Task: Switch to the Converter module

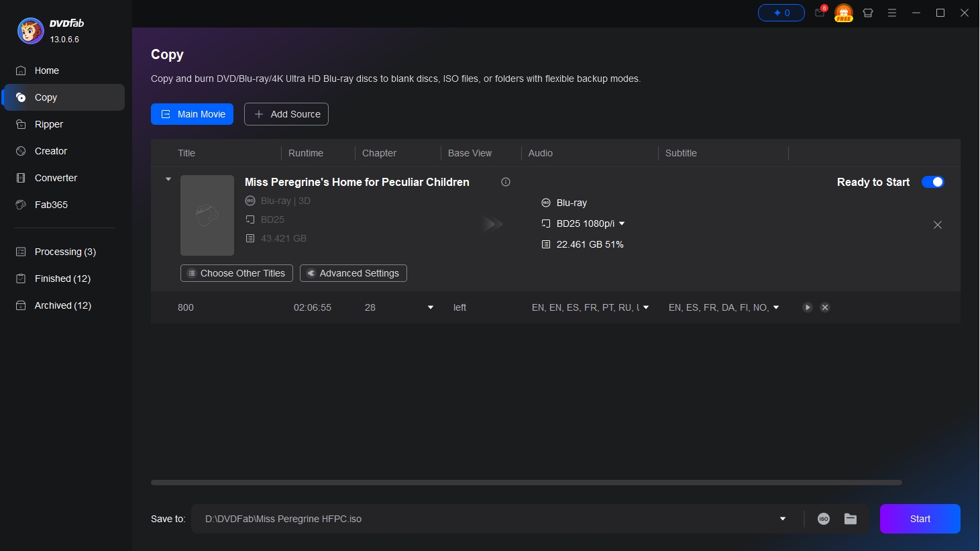Action: tap(63, 178)
